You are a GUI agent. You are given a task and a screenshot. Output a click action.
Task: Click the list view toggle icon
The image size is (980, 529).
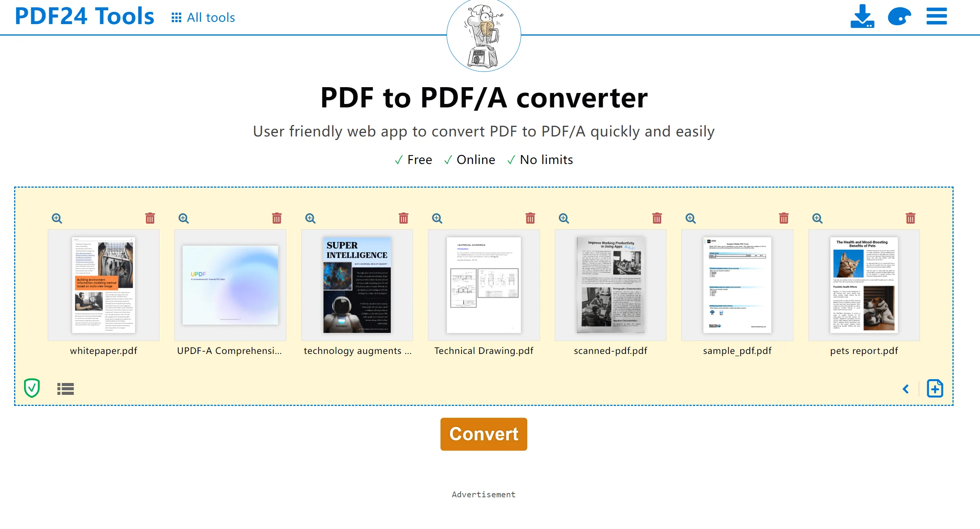(66, 387)
